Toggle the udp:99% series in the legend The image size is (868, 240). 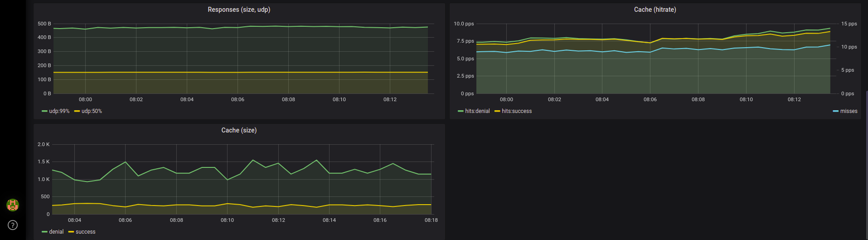[59, 111]
